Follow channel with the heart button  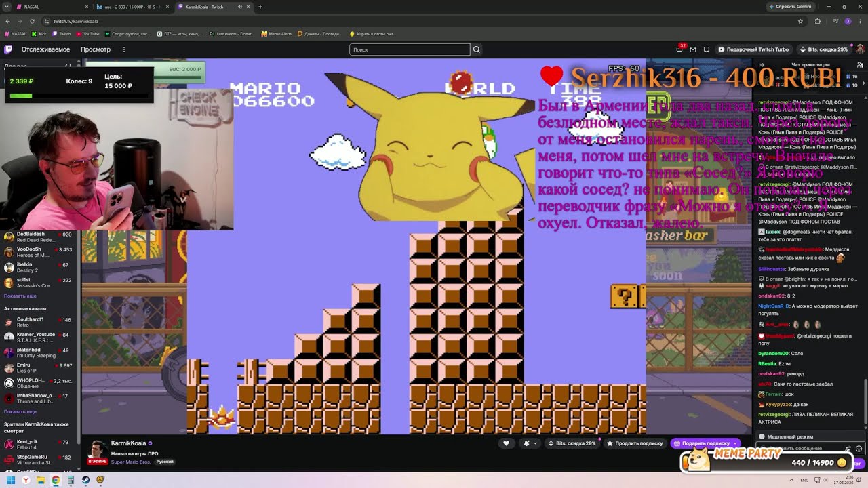pyautogui.click(x=506, y=443)
